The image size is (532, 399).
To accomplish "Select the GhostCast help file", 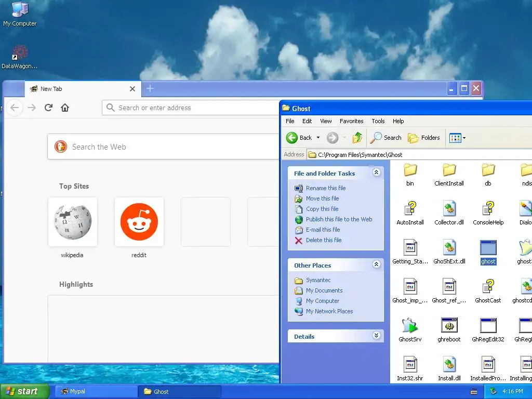I will point(488,291).
